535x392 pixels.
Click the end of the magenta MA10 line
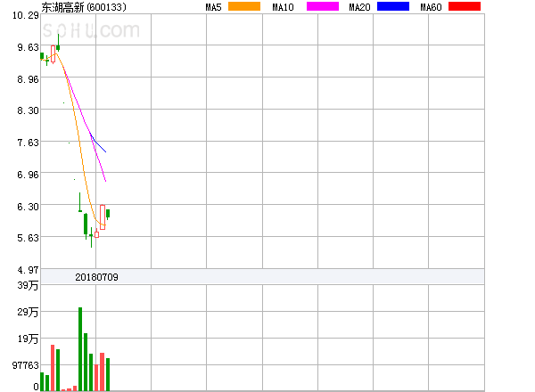coord(106,181)
